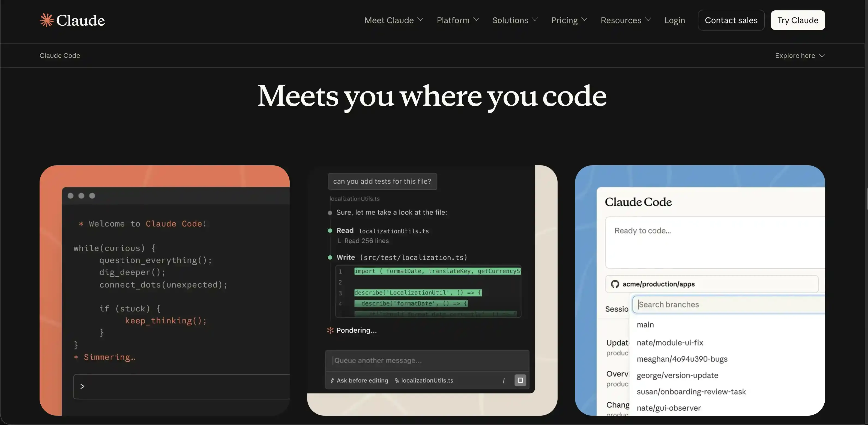This screenshot has height=425, width=868.
Task: Click the Pondering spinner asterisk icon
Action: [330, 330]
